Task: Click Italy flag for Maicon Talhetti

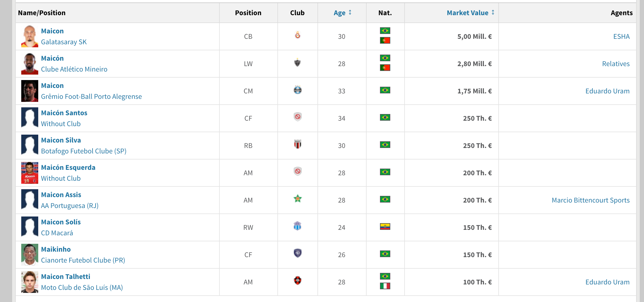Action: click(x=385, y=286)
